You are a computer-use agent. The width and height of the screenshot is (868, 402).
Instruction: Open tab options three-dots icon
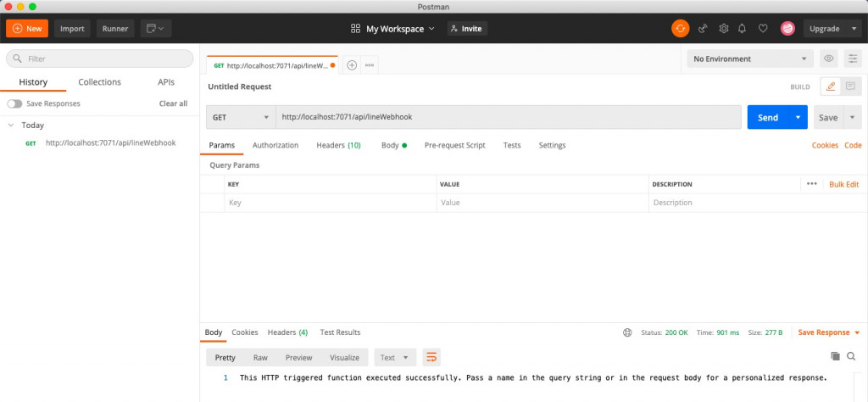(x=370, y=64)
